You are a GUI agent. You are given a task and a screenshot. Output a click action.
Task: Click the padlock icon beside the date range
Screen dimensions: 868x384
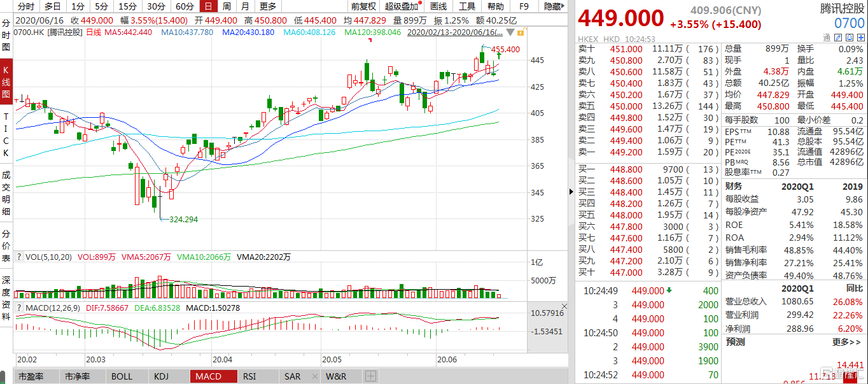coord(521,32)
